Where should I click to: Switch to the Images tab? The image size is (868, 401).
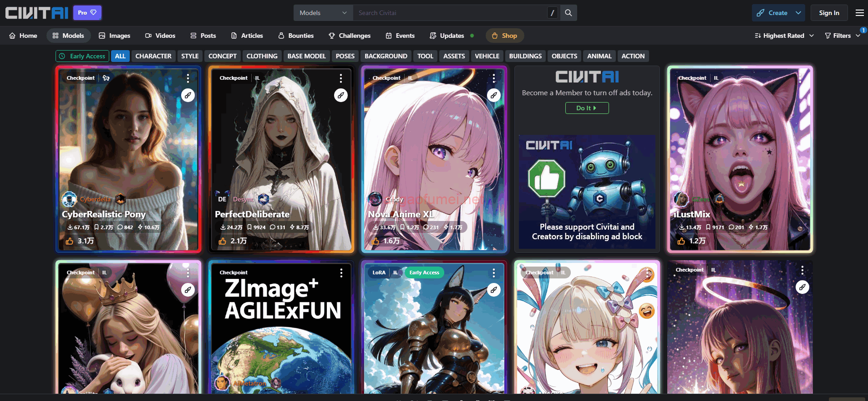pyautogui.click(x=115, y=36)
